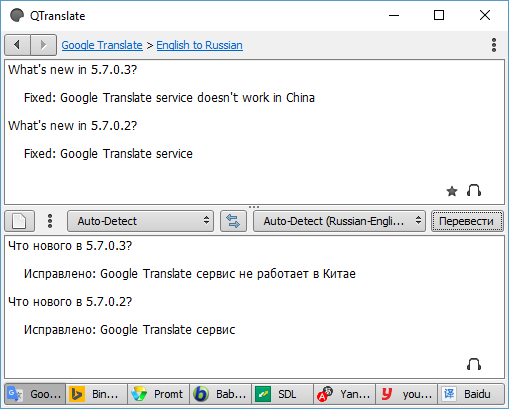
Task: Open the English to Russian link
Action: (199, 45)
